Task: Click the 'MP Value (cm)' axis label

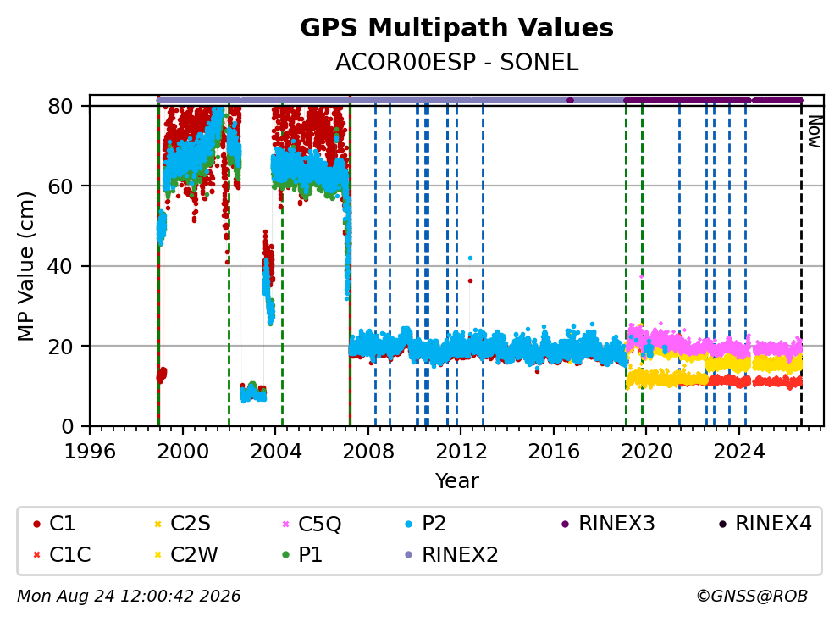Action: [x=25, y=266]
